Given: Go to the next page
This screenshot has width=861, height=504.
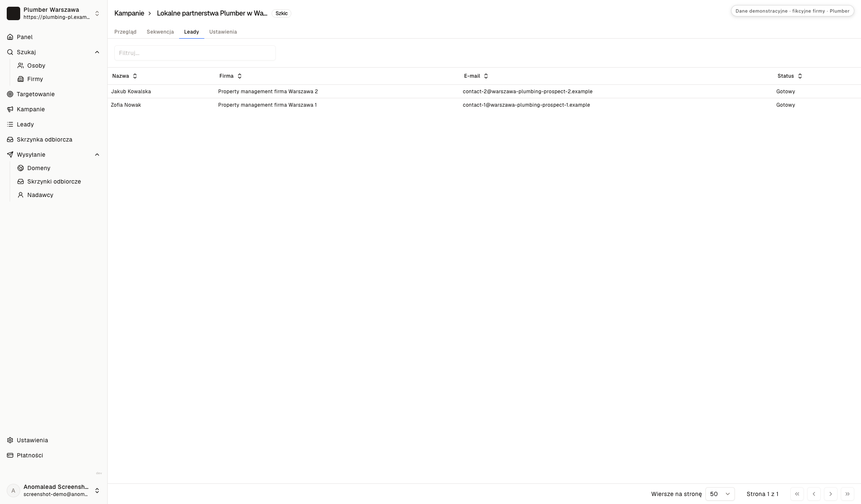Looking at the screenshot, I should [x=831, y=494].
